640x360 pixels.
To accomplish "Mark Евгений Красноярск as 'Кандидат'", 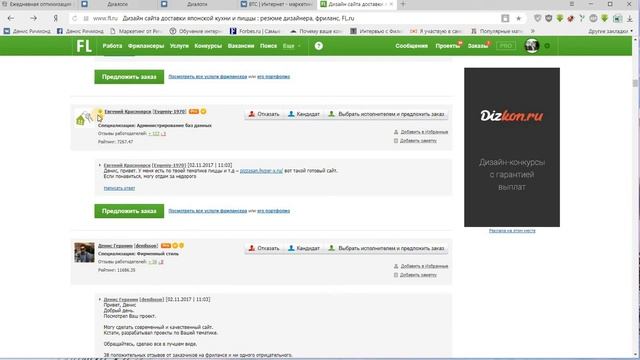I will 304,114.
